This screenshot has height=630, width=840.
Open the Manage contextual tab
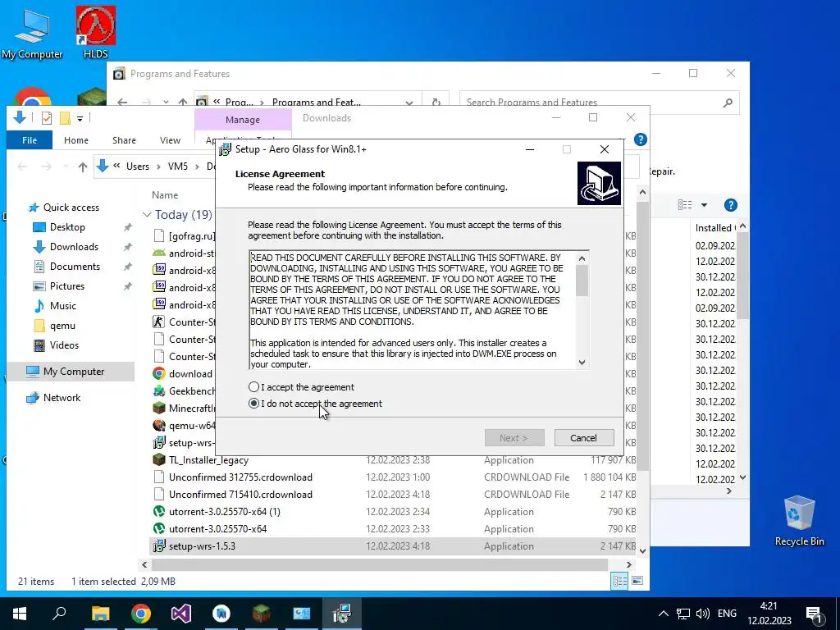coord(243,120)
